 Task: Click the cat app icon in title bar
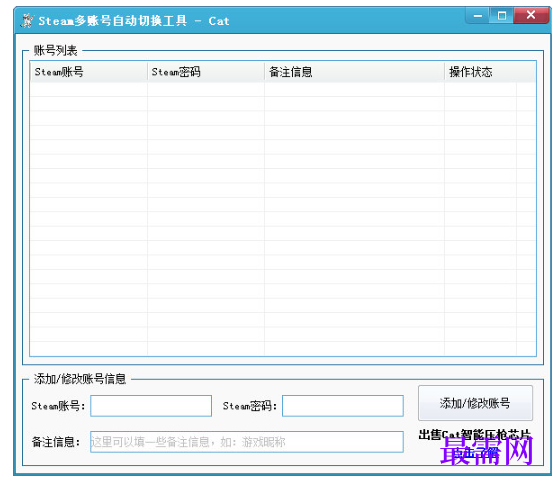pos(27,20)
